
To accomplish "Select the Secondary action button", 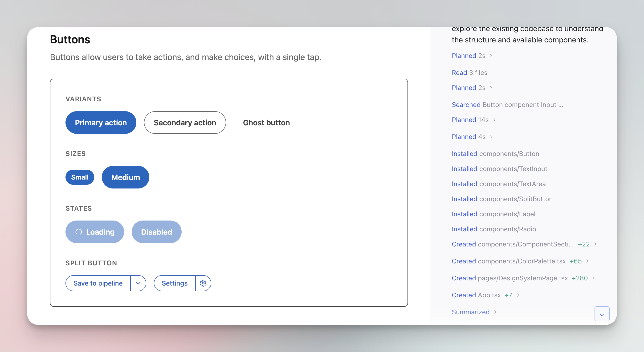I will (x=185, y=123).
